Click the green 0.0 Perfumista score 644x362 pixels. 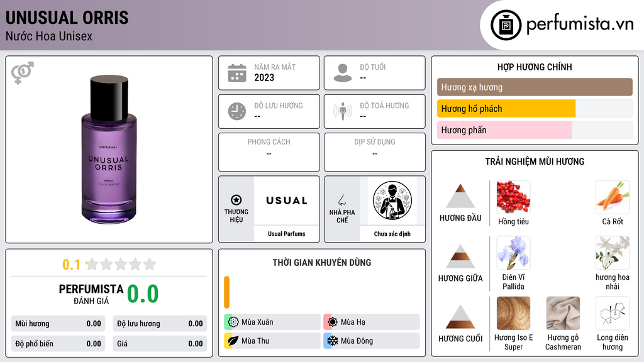pos(143,293)
